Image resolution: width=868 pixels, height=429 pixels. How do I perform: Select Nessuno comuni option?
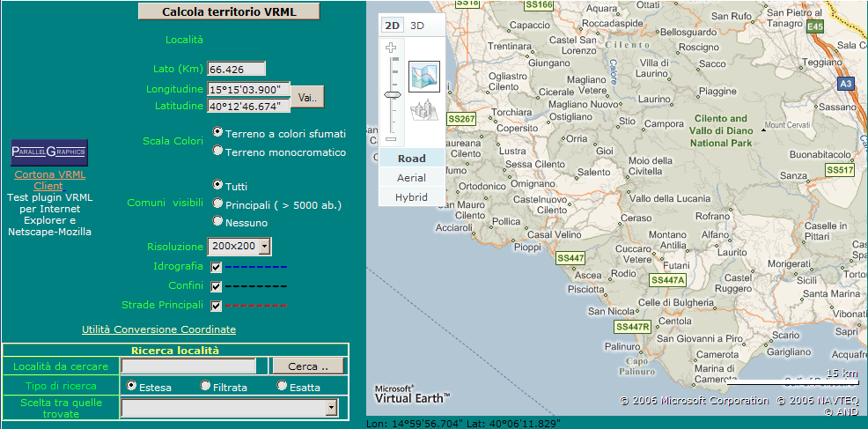click(x=218, y=221)
